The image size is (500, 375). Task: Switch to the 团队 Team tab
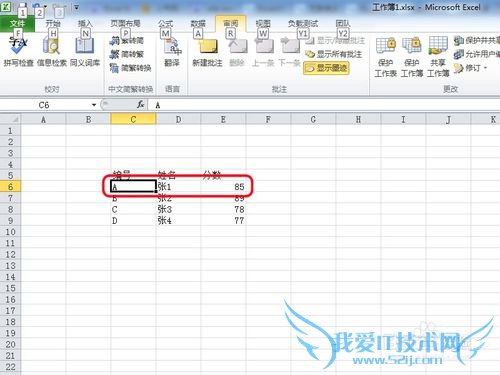[343, 24]
